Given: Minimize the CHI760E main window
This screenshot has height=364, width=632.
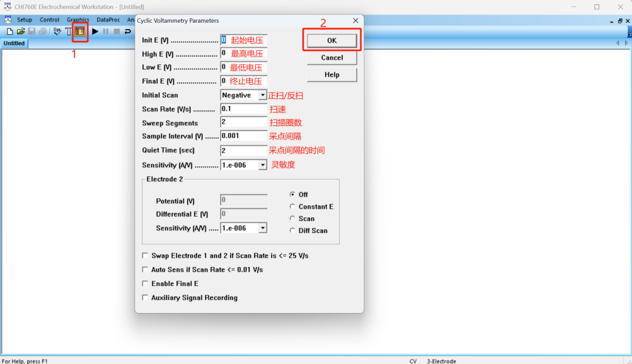Looking at the screenshot, I should pos(573,7).
